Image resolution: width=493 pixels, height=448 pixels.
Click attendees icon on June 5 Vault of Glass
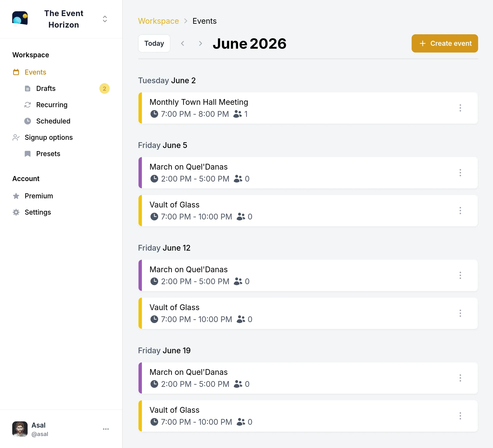tap(241, 217)
